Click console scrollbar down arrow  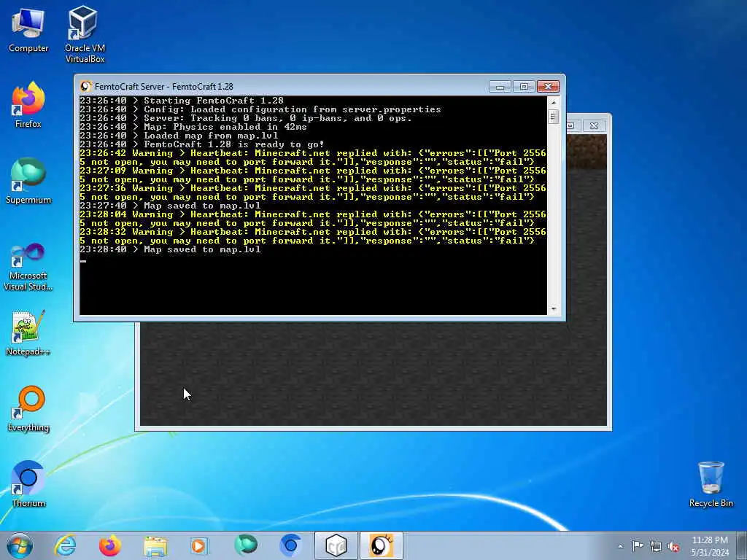click(x=553, y=309)
